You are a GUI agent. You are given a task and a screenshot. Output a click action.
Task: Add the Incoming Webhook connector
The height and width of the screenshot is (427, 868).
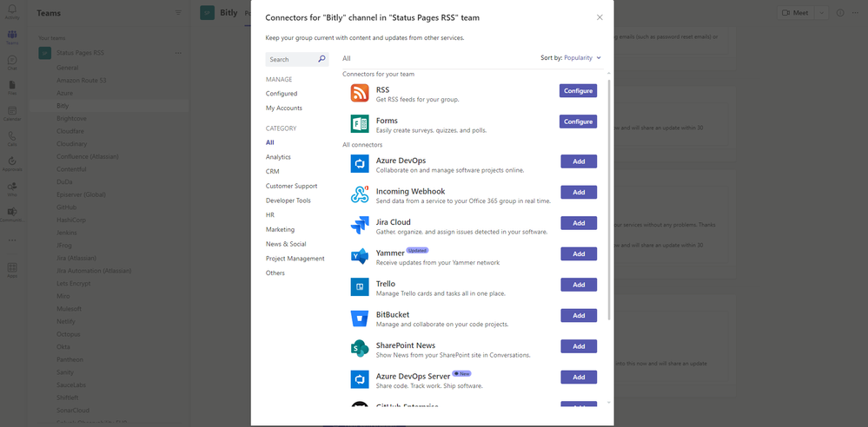point(579,192)
